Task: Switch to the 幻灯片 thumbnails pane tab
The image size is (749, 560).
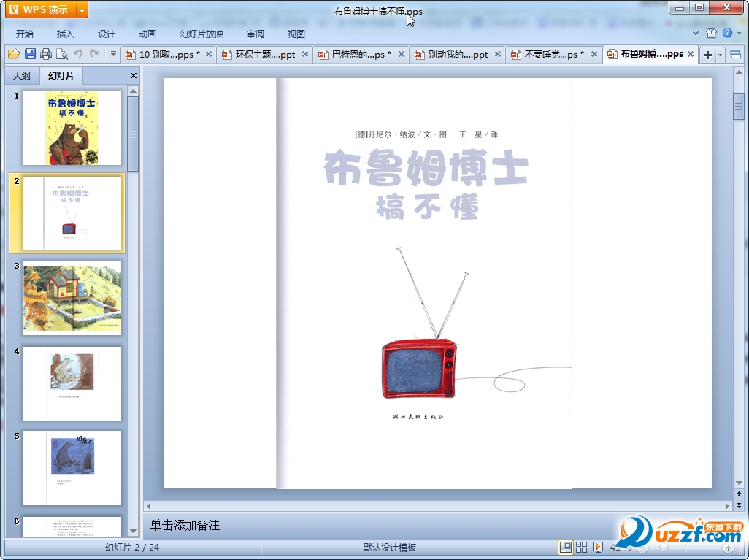Action: coord(61,75)
